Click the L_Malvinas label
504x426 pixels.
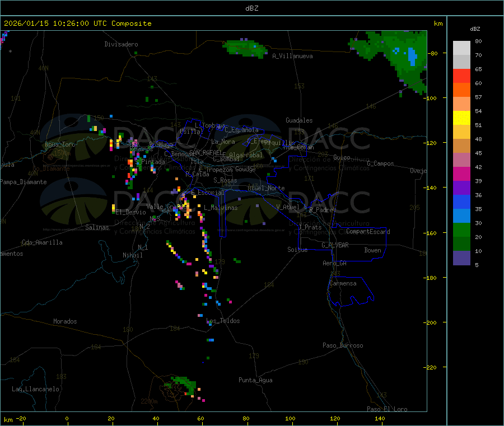[221, 208]
